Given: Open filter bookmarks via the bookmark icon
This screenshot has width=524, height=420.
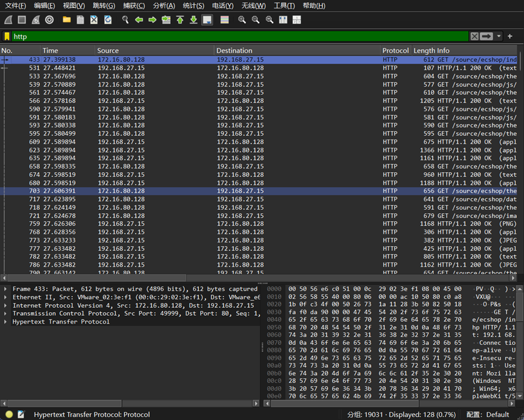Looking at the screenshot, I should 7,36.
